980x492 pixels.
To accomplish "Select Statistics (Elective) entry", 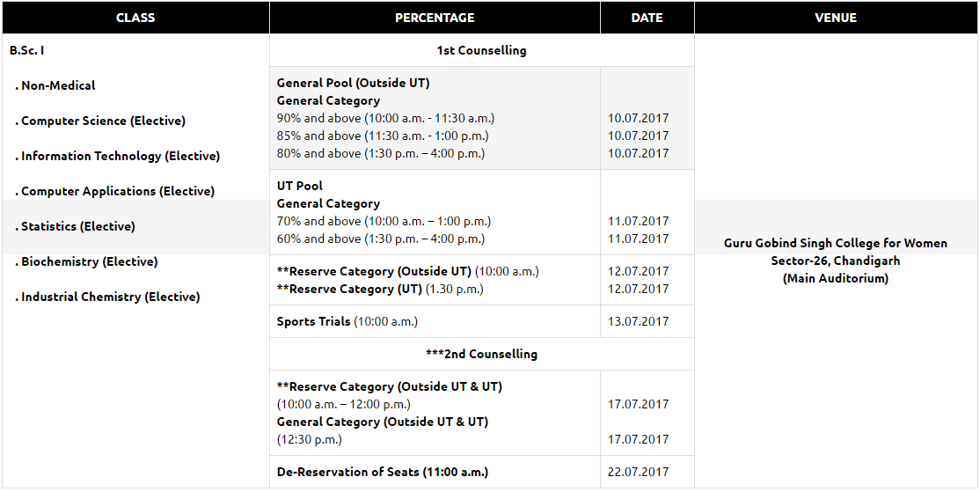I will [x=75, y=226].
